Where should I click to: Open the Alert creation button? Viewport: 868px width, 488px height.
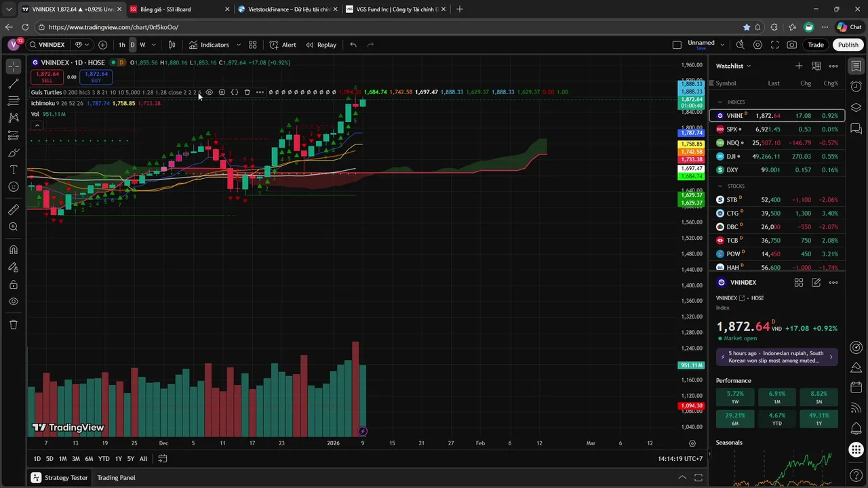coord(283,45)
